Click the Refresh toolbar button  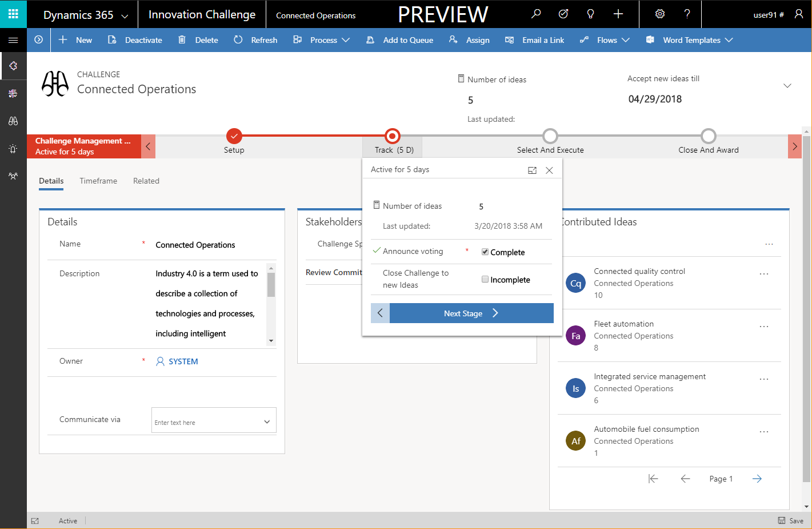255,40
